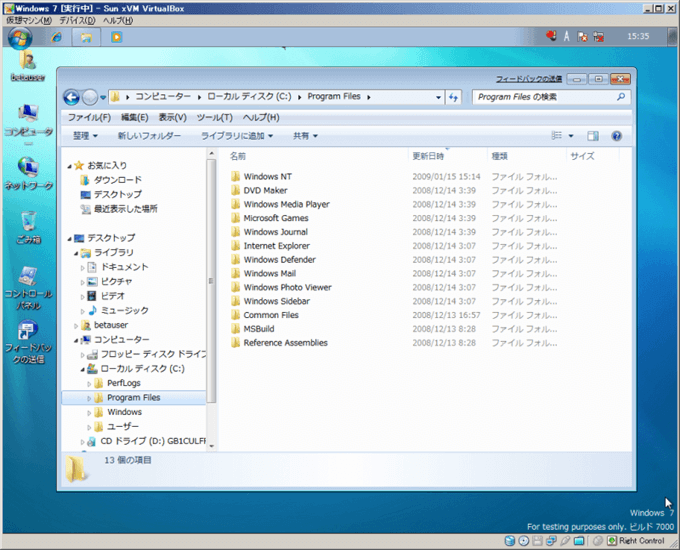
Task: Expand the PerfLogs tree node
Action: click(x=89, y=383)
